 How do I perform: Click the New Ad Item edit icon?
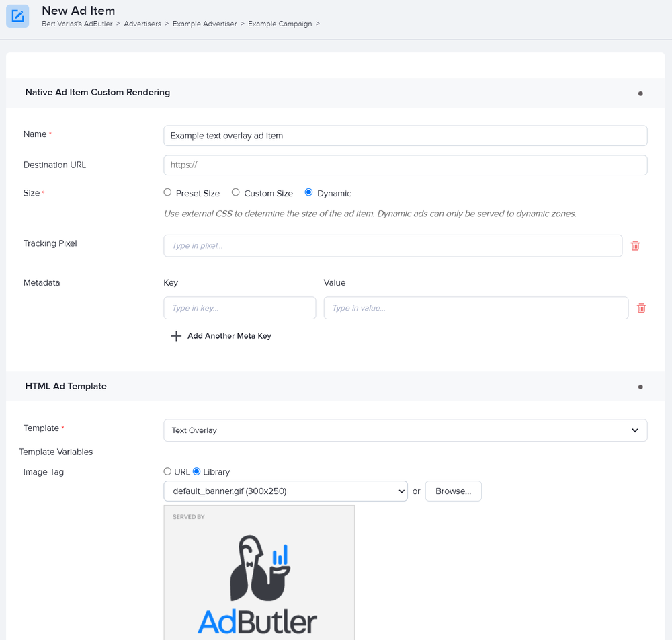click(x=17, y=16)
